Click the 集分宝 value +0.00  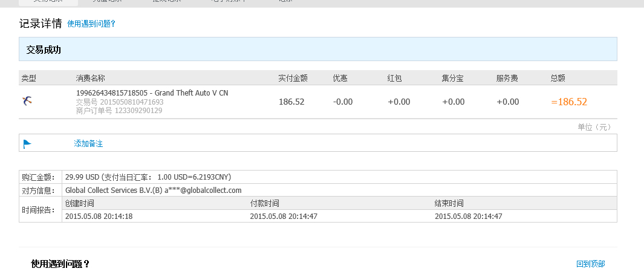point(454,102)
